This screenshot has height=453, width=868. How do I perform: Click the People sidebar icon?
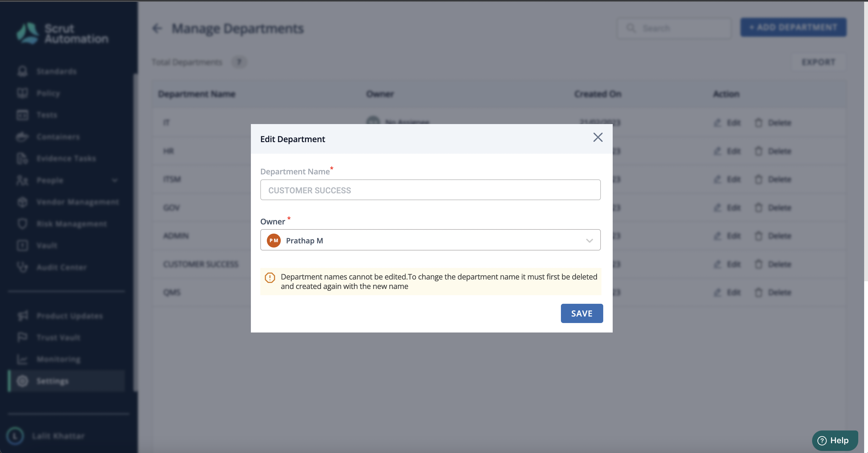pyautogui.click(x=22, y=180)
